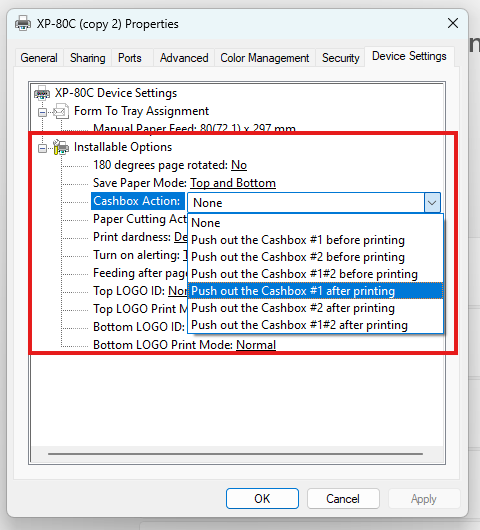Viewport: 480px width, 530px height.
Task: Open the Cashbox Action dropdown arrow
Action: [432, 203]
